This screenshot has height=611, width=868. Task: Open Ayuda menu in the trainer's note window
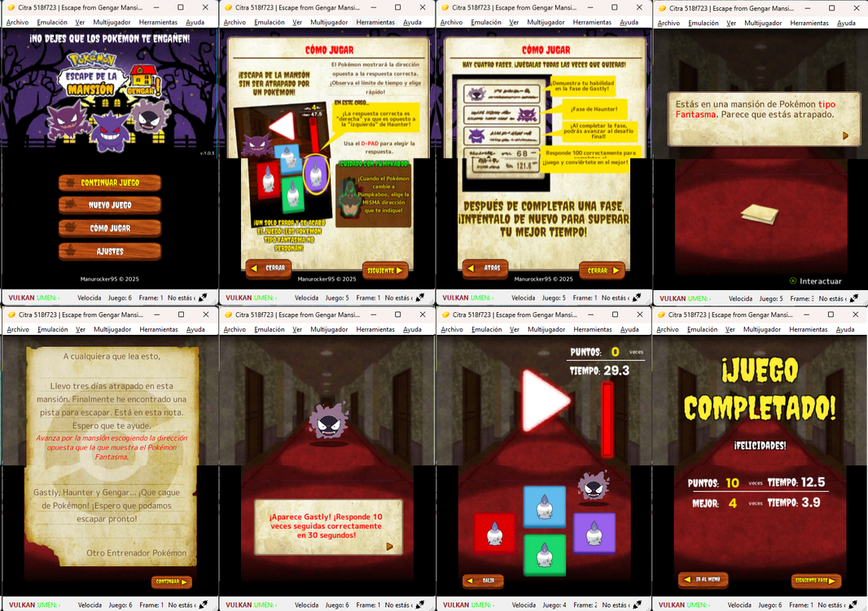(195, 329)
